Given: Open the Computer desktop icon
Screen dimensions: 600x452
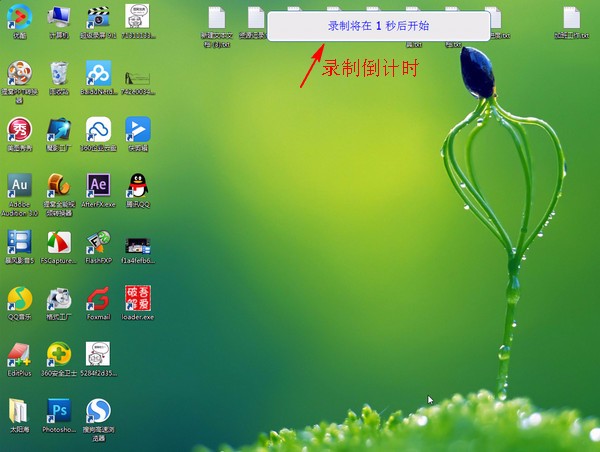Looking at the screenshot, I should pos(59,22).
